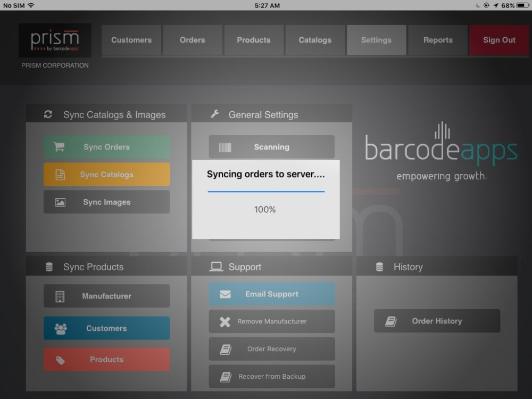
Task: Click the PRISM CORPORATION company name
Action: [55, 65]
